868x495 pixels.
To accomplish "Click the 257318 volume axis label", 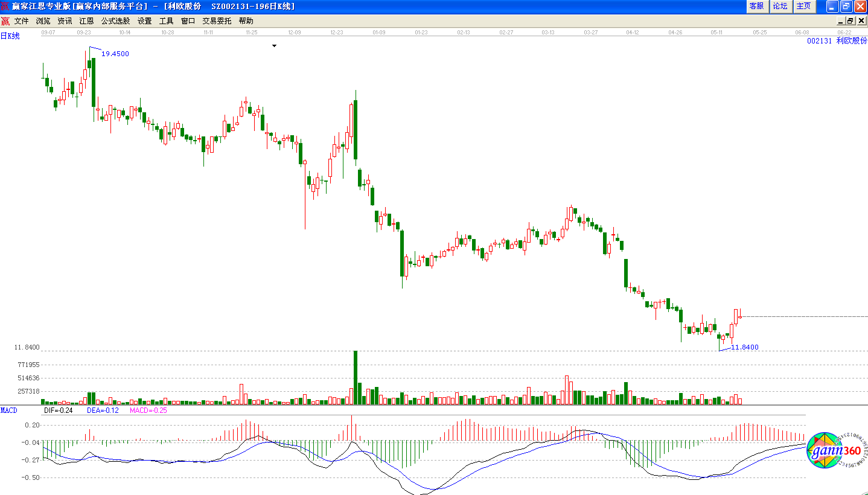I will click(29, 391).
